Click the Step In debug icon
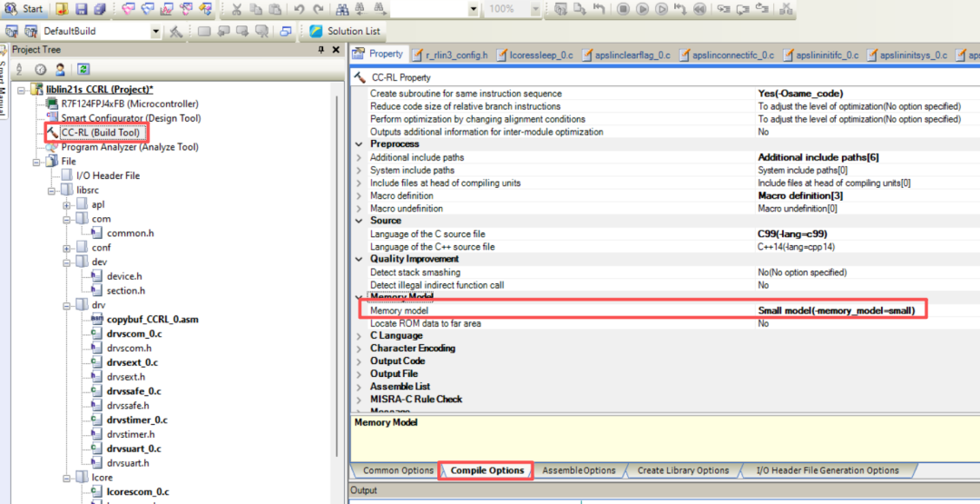 [723, 9]
